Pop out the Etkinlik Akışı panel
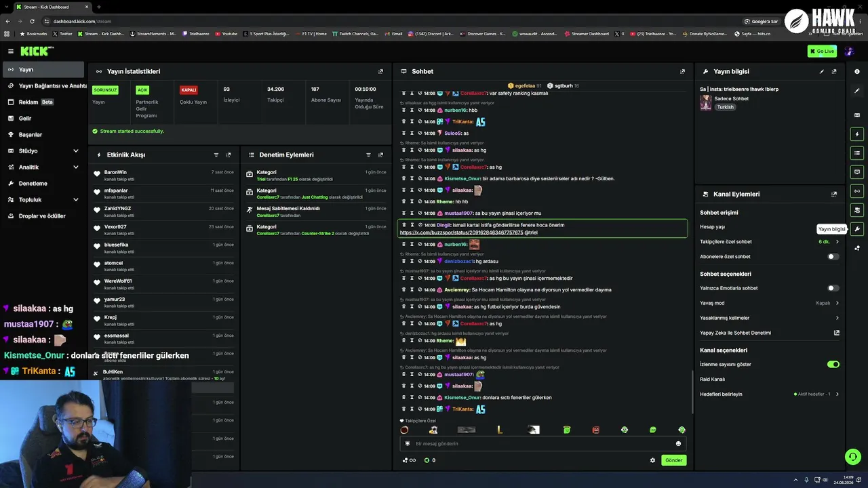The height and width of the screenshot is (488, 868). [229, 155]
